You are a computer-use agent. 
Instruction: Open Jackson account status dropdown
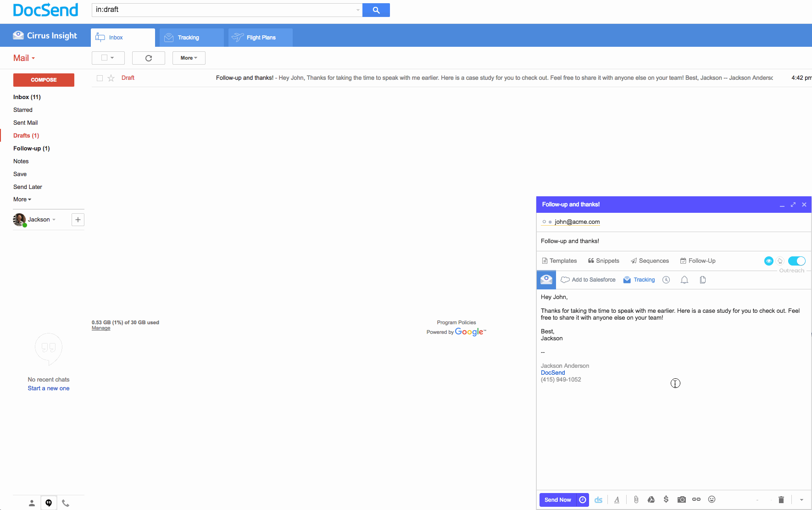pos(54,220)
